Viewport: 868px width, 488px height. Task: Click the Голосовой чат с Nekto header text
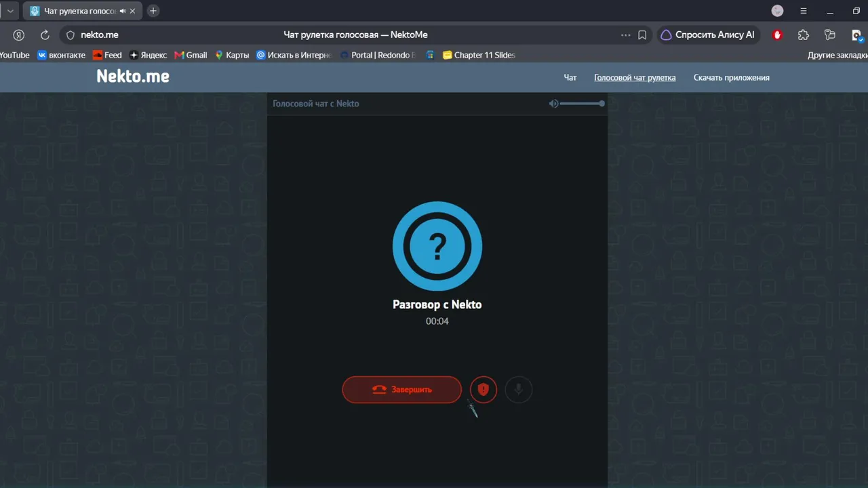coord(316,104)
